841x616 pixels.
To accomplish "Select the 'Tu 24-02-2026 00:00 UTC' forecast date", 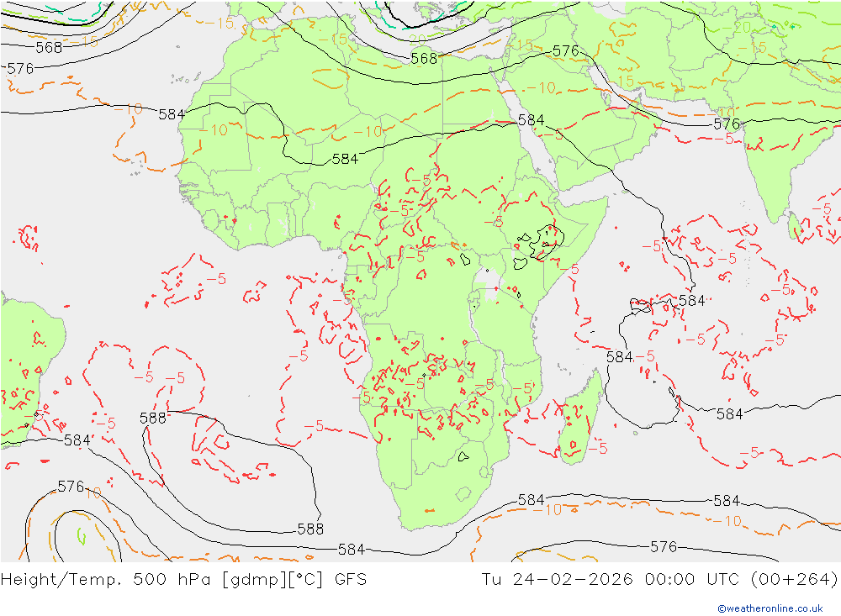I will point(611,580).
